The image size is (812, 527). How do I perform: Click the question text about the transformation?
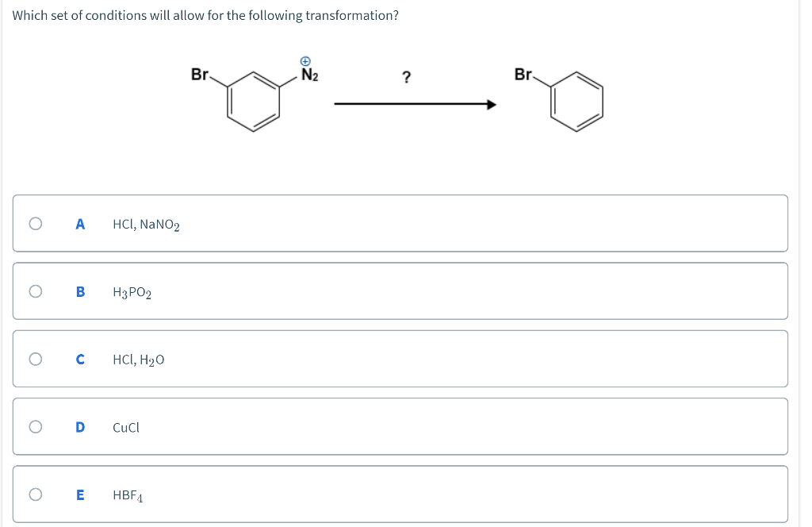tap(203, 15)
